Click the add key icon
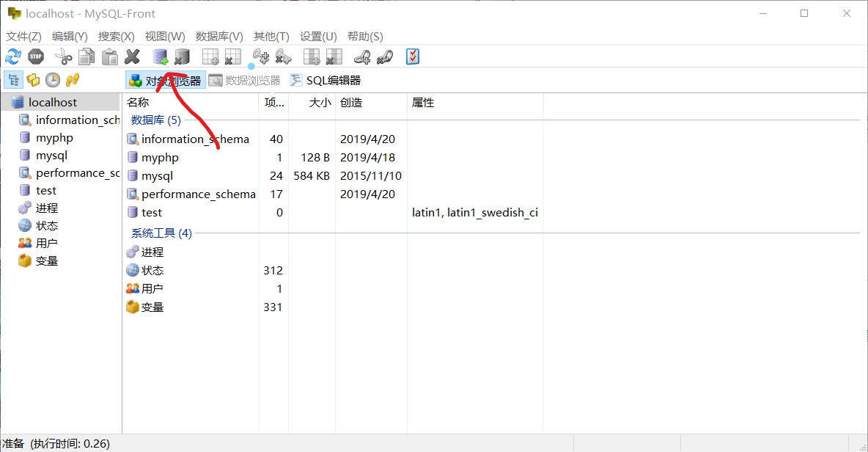This screenshot has width=868, height=452. pyautogui.click(x=261, y=56)
